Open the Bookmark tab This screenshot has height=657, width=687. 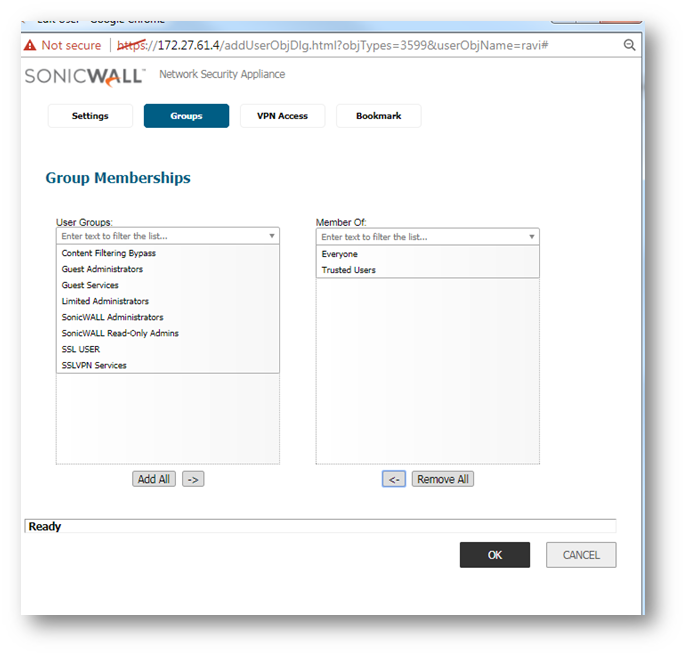tap(378, 116)
